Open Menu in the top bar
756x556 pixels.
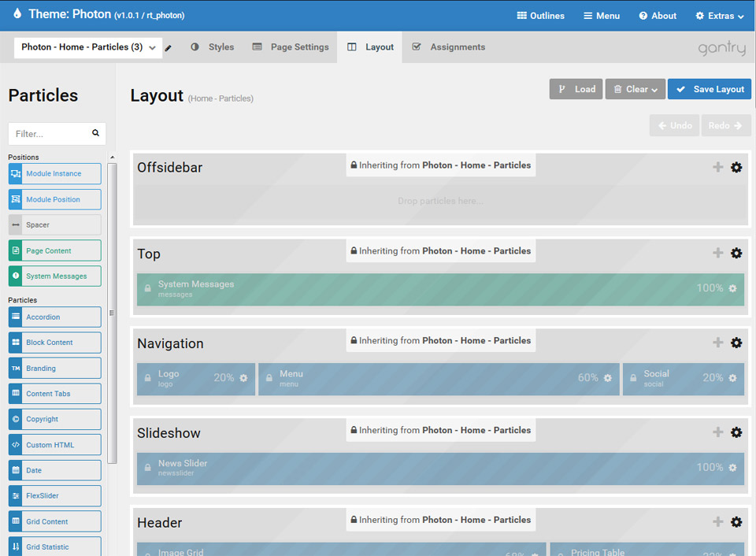pos(602,16)
